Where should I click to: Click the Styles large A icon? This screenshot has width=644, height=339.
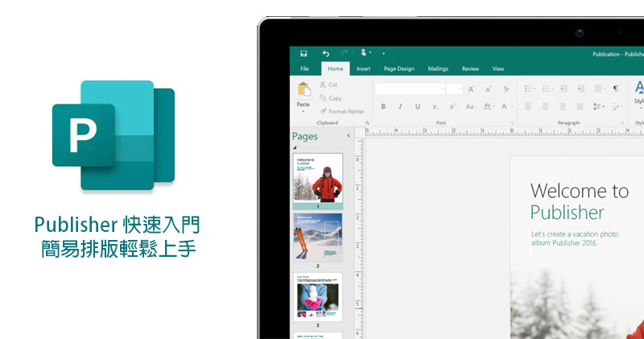coord(639,88)
